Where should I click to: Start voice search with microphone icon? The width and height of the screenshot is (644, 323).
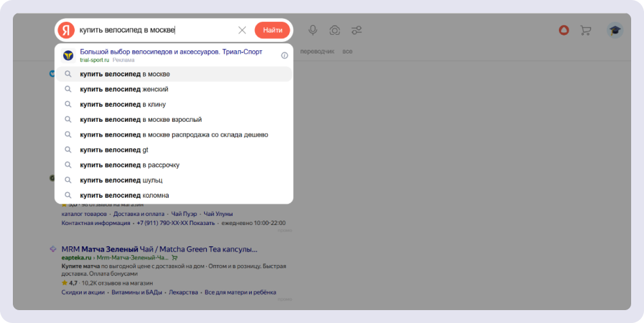click(x=313, y=30)
